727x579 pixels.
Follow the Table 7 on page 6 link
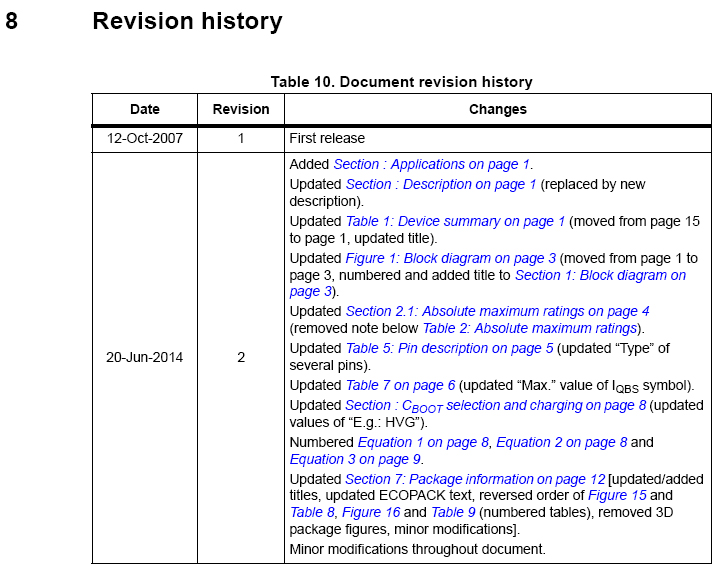[x=400, y=385]
